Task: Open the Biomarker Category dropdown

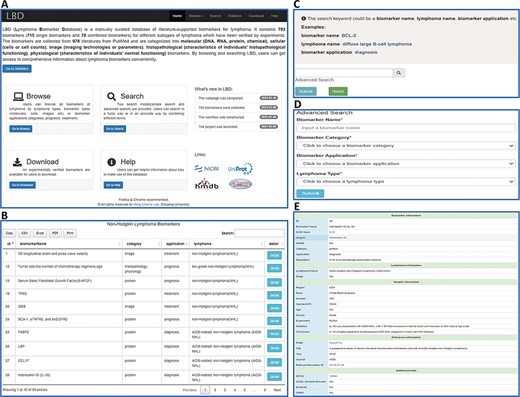Action: point(406,146)
